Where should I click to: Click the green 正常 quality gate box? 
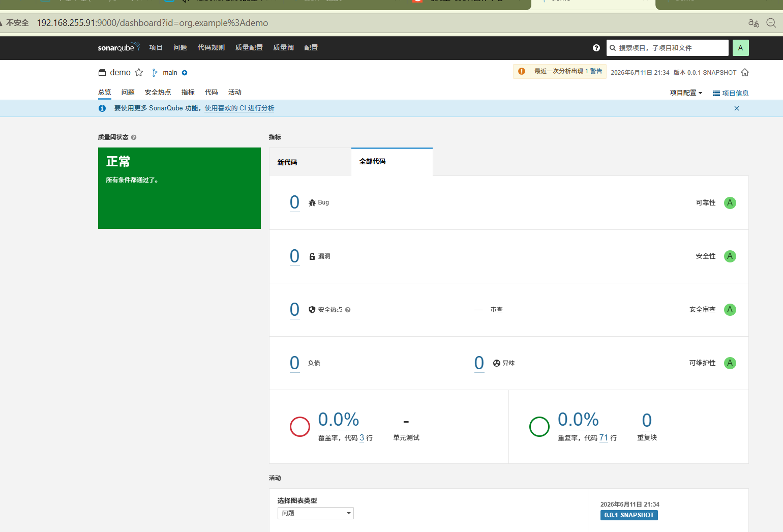click(x=179, y=188)
